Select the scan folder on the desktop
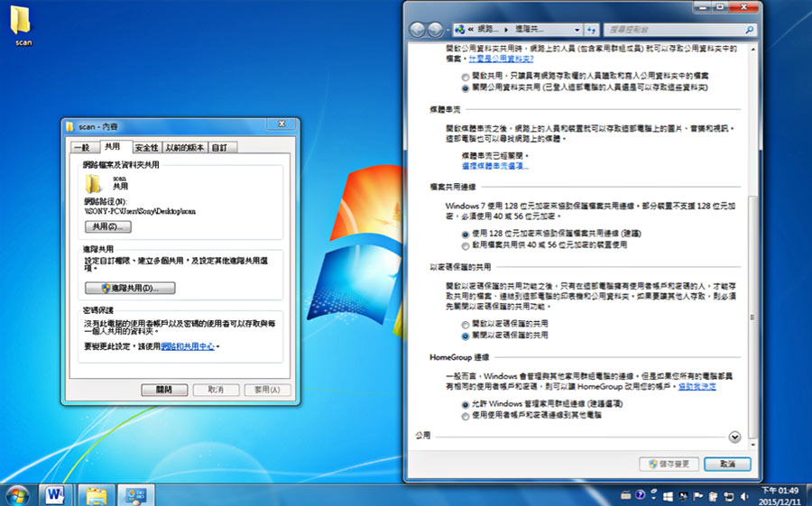Viewport: 812px width, 506px height. coord(22,26)
